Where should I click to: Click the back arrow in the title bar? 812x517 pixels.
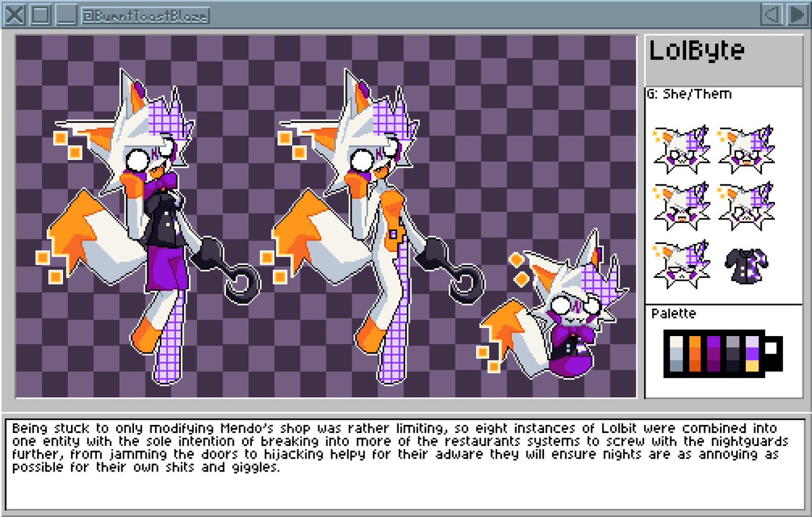tap(771, 14)
